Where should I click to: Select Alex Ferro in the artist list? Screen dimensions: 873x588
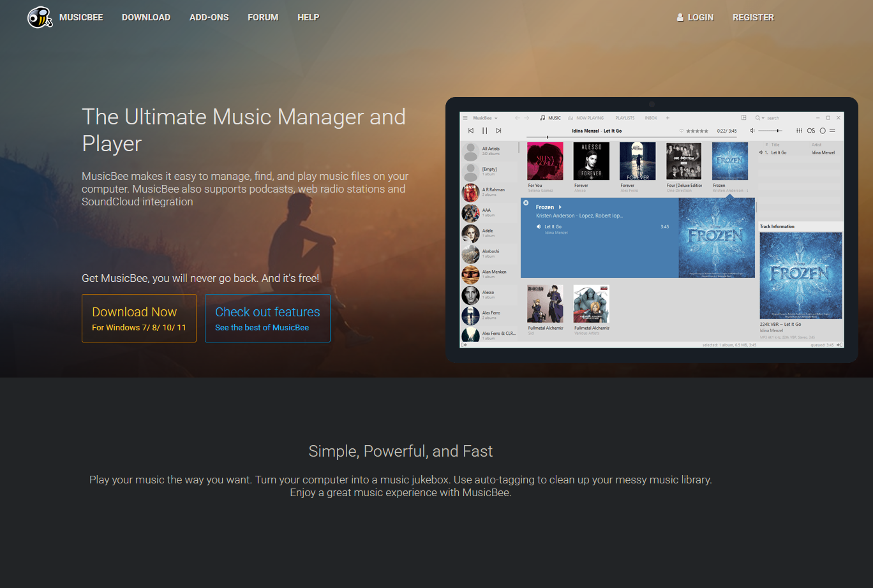coord(490,315)
